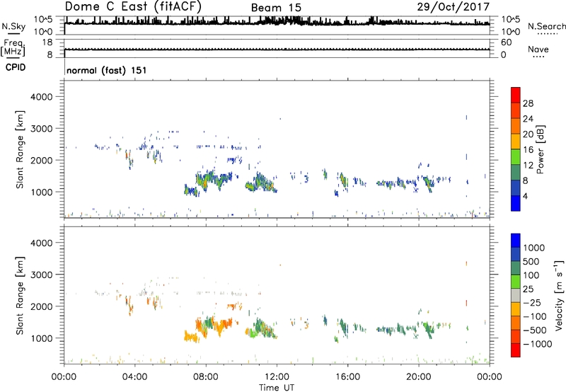Click the 'Slant Range [km]' label of velocity panel

click(x=20, y=296)
